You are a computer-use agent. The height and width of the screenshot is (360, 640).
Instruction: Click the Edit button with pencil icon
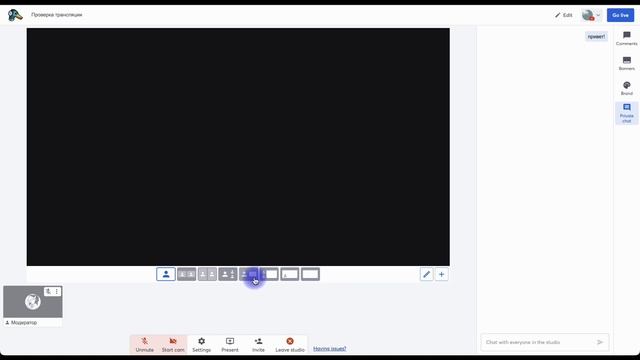(x=564, y=15)
